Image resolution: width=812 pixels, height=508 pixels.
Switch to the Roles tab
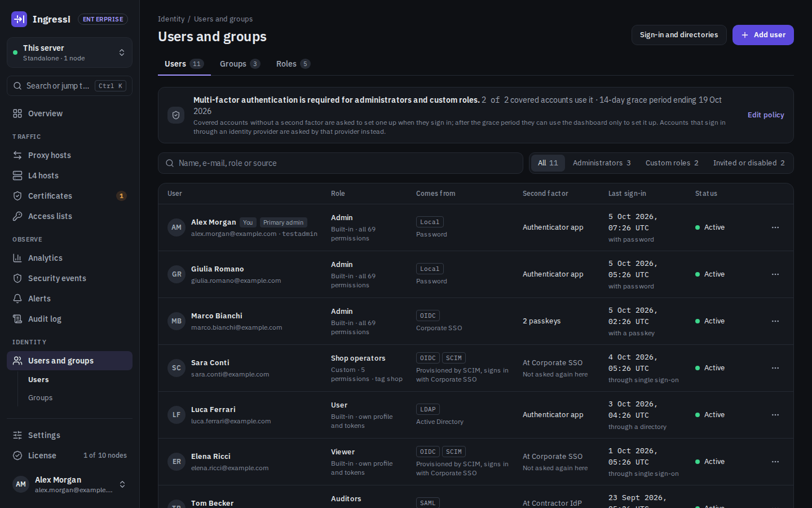pos(293,64)
